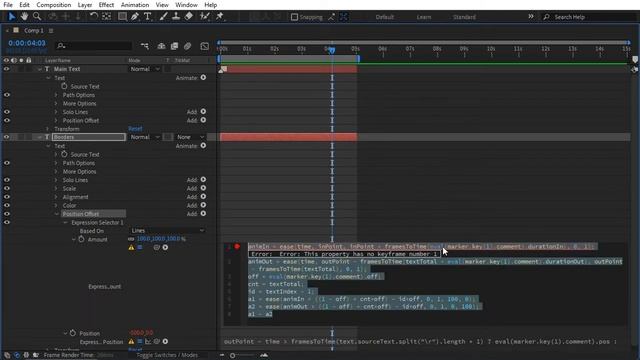Viewport: 640px width, 360px height.
Task: Switch to Learn workspace
Action: point(424,17)
